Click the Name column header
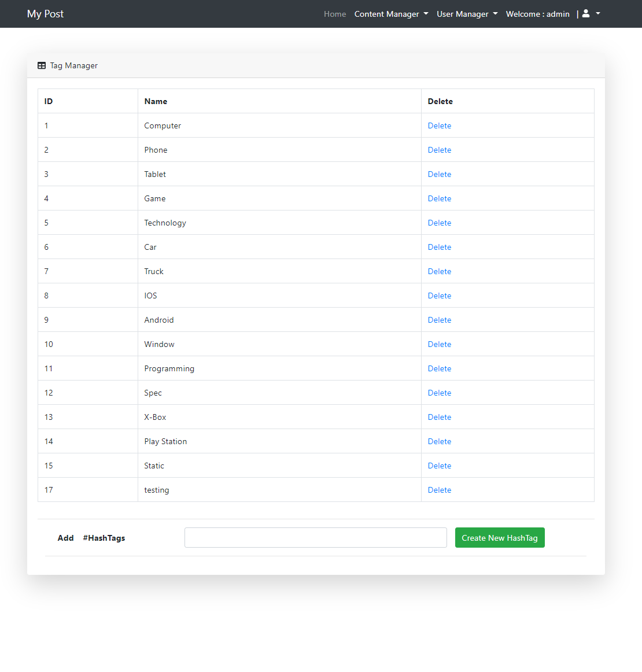The width and height of the screenshot is (642, 672). click(x=279, y=101)
